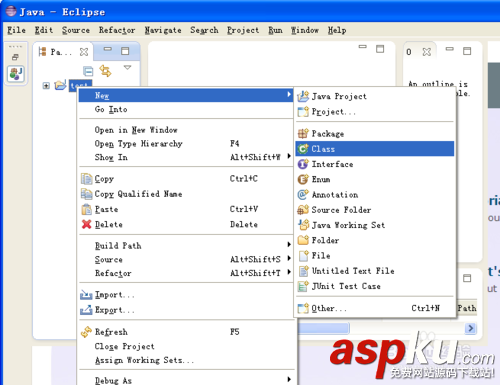Expand the project tree node plus box
This screenshot has width=500, height=385.
point(46,86)
